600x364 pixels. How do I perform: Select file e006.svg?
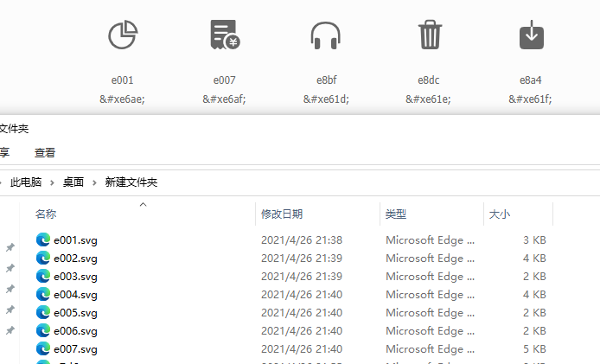(x=75, y=331)
